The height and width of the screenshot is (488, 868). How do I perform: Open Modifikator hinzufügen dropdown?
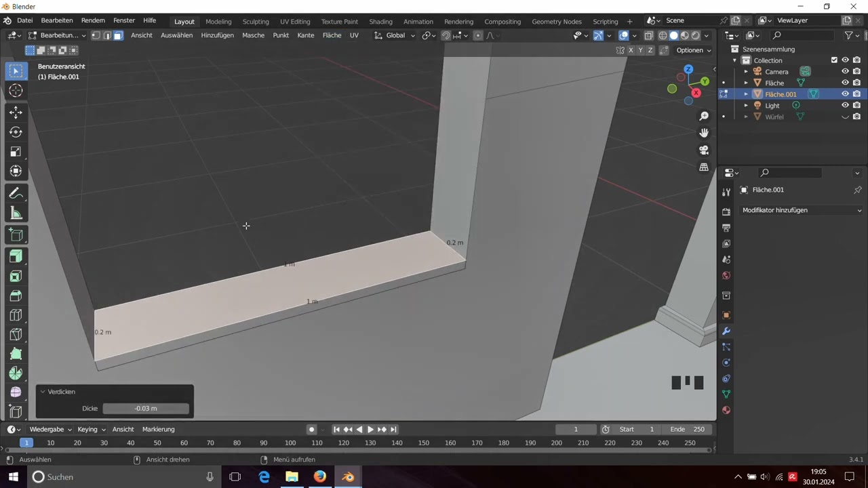pos(802,210)
